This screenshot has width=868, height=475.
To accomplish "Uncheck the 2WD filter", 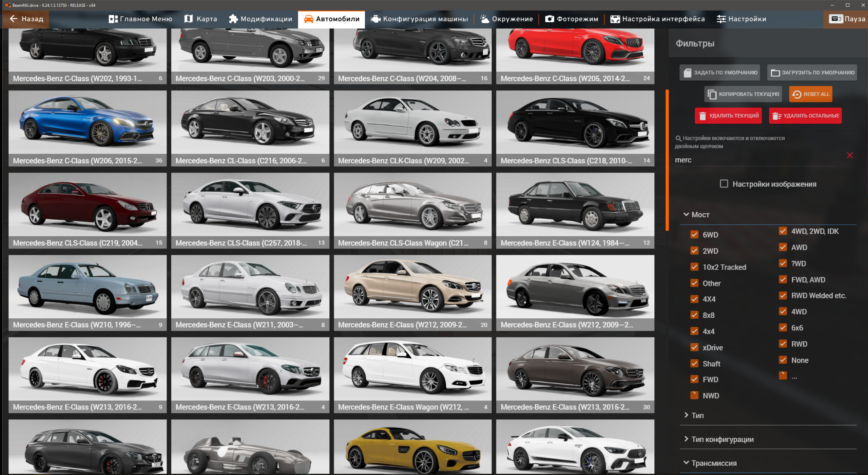I will coord(694,251).
